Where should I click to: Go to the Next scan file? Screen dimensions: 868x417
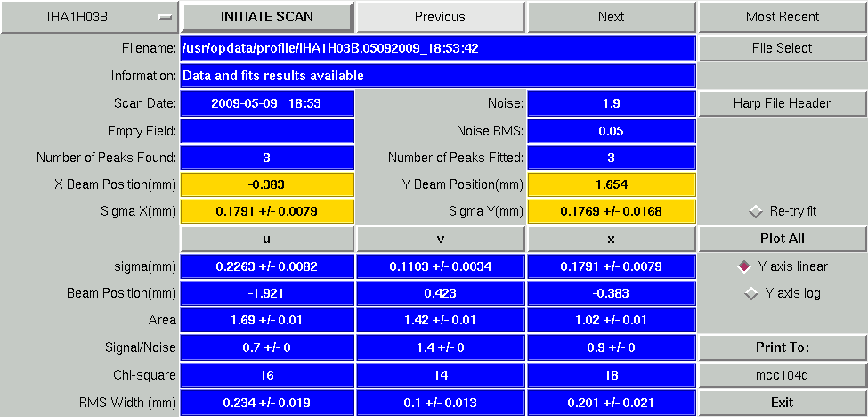[611, 17]
